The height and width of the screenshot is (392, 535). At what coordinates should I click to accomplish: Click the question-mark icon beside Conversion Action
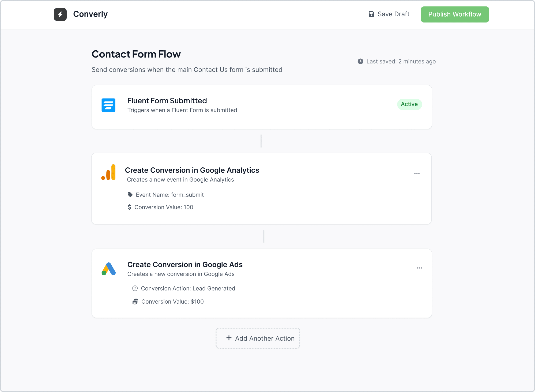point(135,288)
